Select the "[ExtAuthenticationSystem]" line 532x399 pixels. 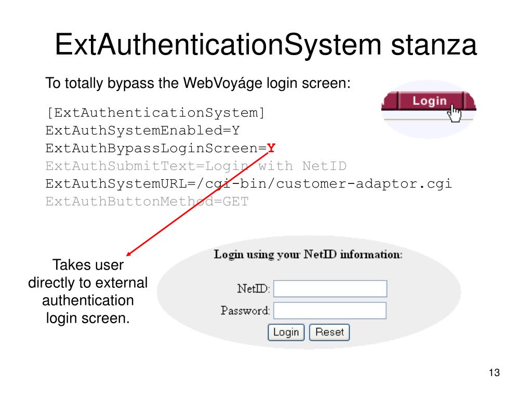point(155,113)
